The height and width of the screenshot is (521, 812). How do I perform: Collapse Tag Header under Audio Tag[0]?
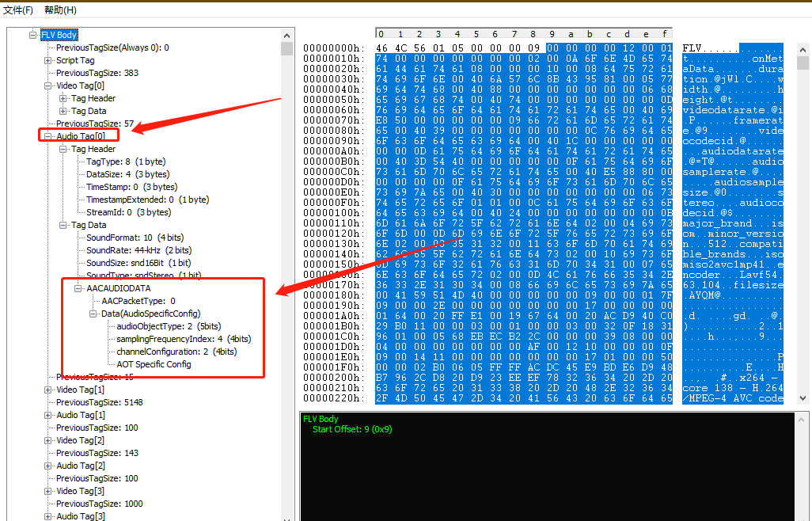(x=63, y=149)
